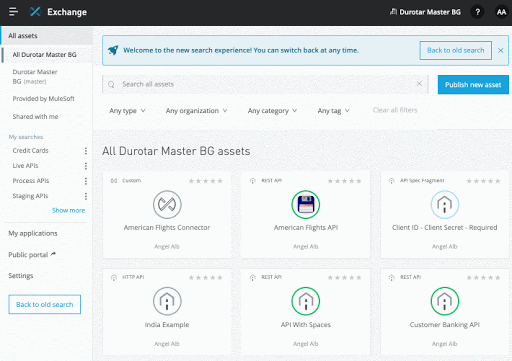Select All Durotar Master BG sidebar item
The image size is (512, 361).
click(x=47, y=55)
